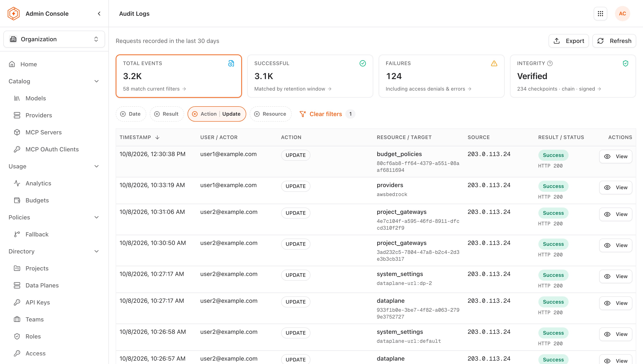View the dataplane-url:default system_settings event
Screen dimensions: 643x364
(616, 334)
